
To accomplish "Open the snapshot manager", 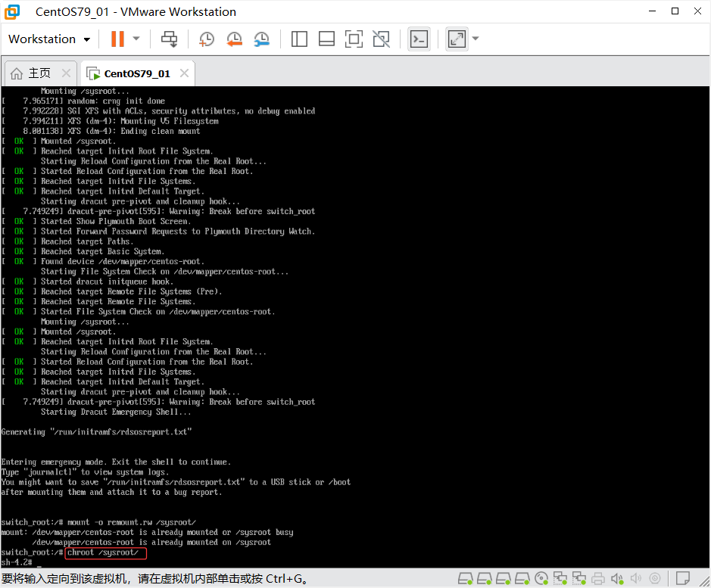I will tap(262, 39).
